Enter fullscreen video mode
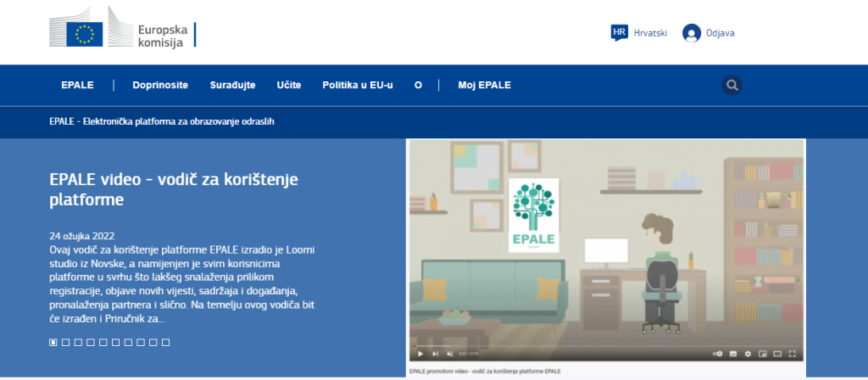 pyautogui.click(x=793, y=354)
